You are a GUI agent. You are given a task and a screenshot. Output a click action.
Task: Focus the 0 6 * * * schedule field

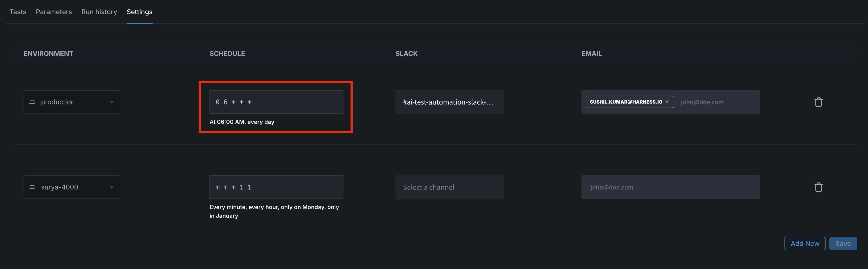coord(276,102)
